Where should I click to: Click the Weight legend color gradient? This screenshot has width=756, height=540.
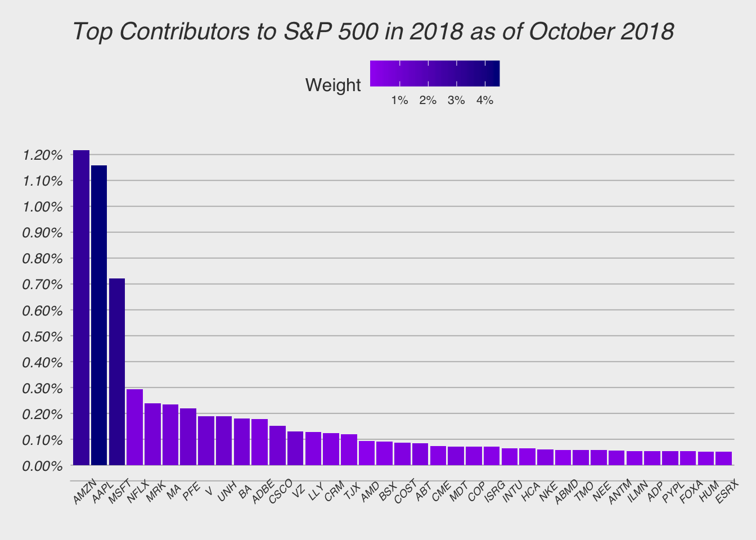pyautogui.click(x=435, y=73)
